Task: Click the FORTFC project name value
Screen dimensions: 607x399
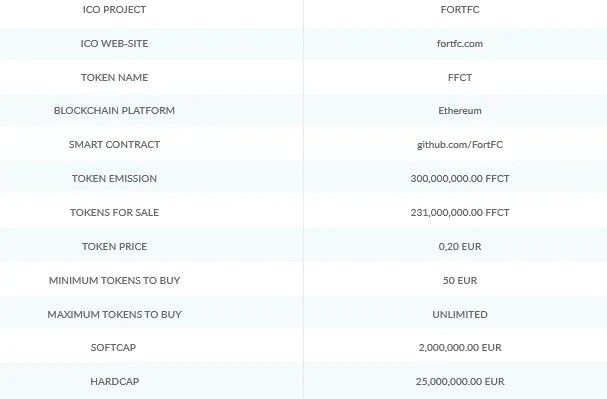Action: click(x=460, y=10)
